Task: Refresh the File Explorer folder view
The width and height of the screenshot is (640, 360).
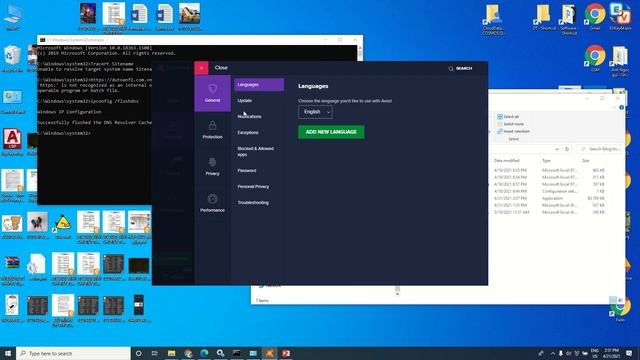Action: click(x=567, y=149)
